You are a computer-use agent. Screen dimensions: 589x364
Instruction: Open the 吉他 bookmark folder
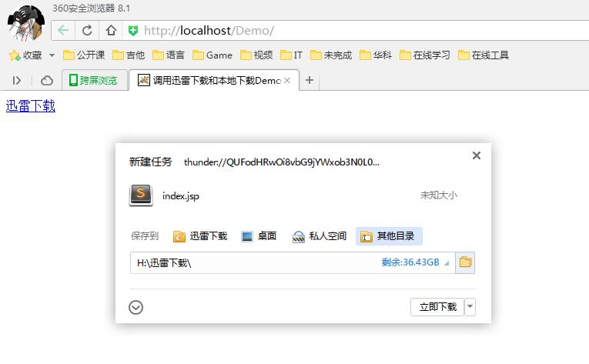pos(129,55)
